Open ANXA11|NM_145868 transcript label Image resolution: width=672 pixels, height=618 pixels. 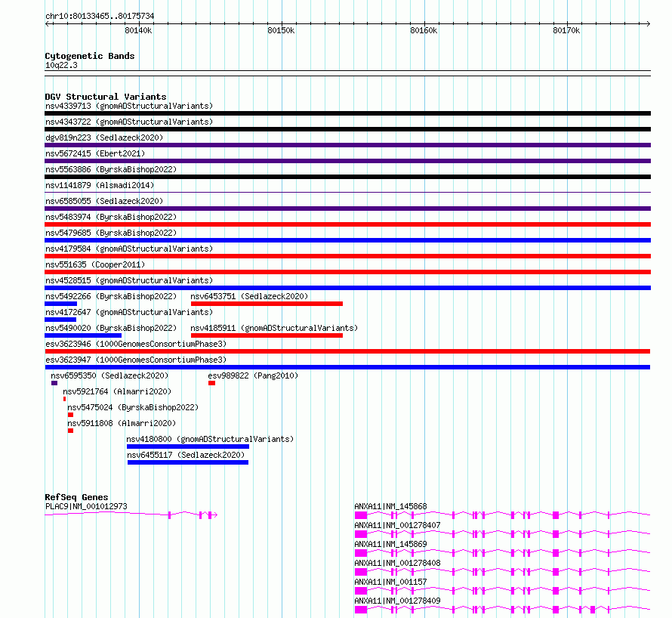[x=391, y=506]
